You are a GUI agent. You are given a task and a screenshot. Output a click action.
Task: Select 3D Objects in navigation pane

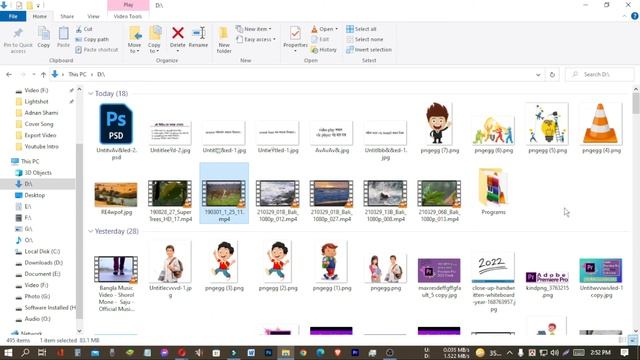pyautogui.click(x=38, y=173)
